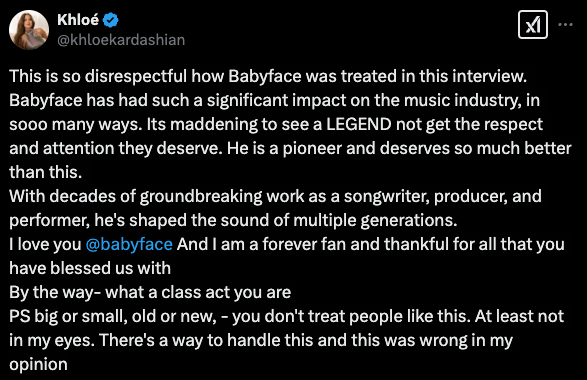Click the blue verified checkmark badge

pyautogui.click(x=111, y=20)
